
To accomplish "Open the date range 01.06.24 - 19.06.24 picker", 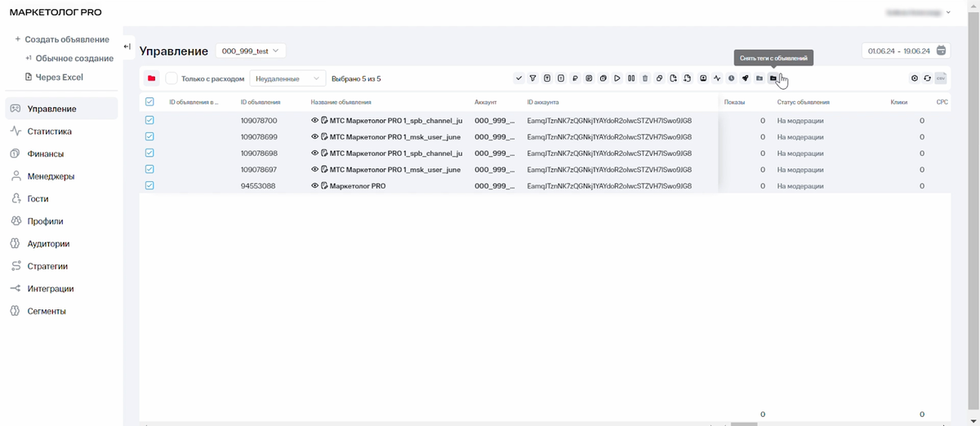I will point(906,51).
